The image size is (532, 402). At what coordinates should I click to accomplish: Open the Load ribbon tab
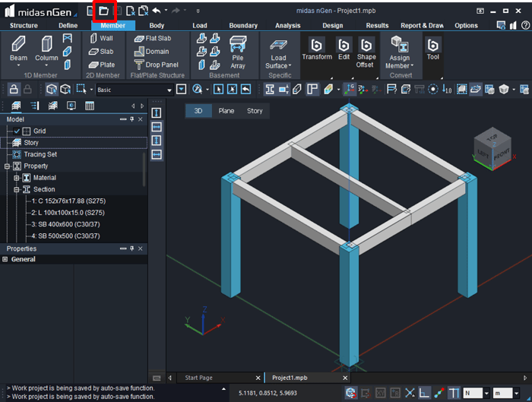point(199,25)
